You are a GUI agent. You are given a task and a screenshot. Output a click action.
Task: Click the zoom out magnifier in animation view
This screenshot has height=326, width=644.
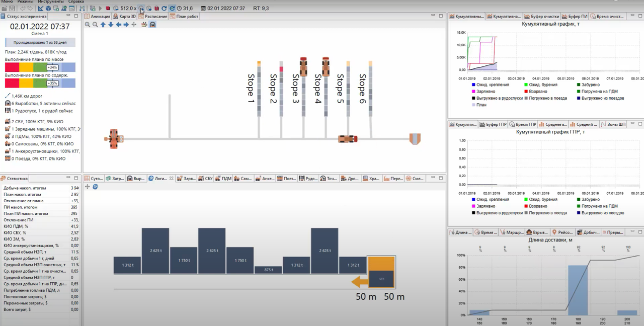95,25
